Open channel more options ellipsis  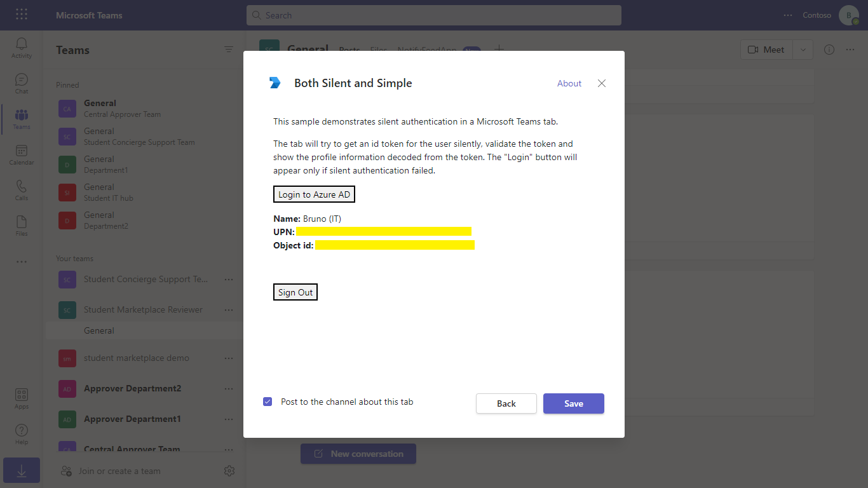850,50
